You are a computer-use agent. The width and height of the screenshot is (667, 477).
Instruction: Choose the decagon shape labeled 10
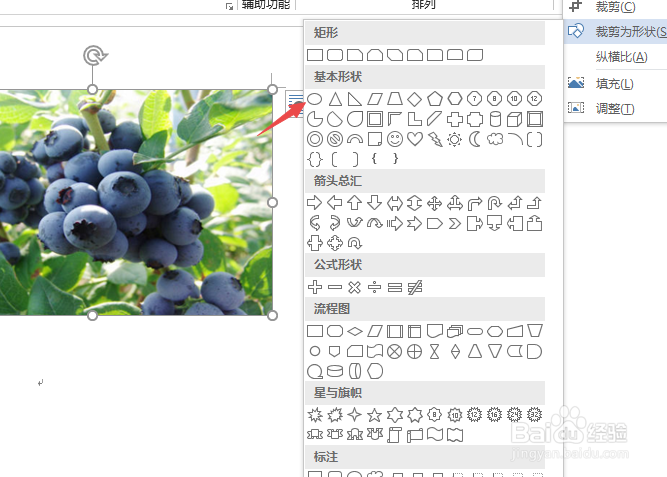514,99
